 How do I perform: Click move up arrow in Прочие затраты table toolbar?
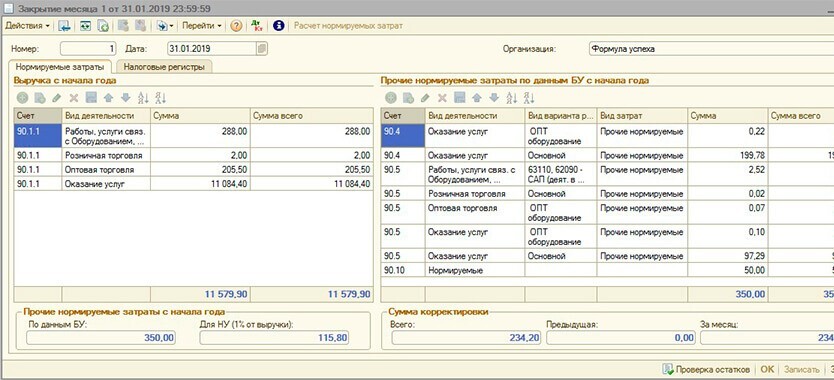(477, 98)
